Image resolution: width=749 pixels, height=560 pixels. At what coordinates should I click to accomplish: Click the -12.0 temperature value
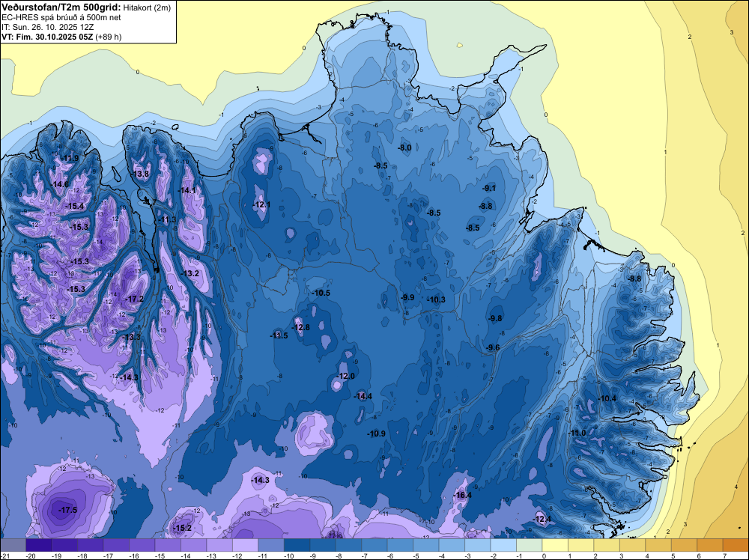[346, 376]
